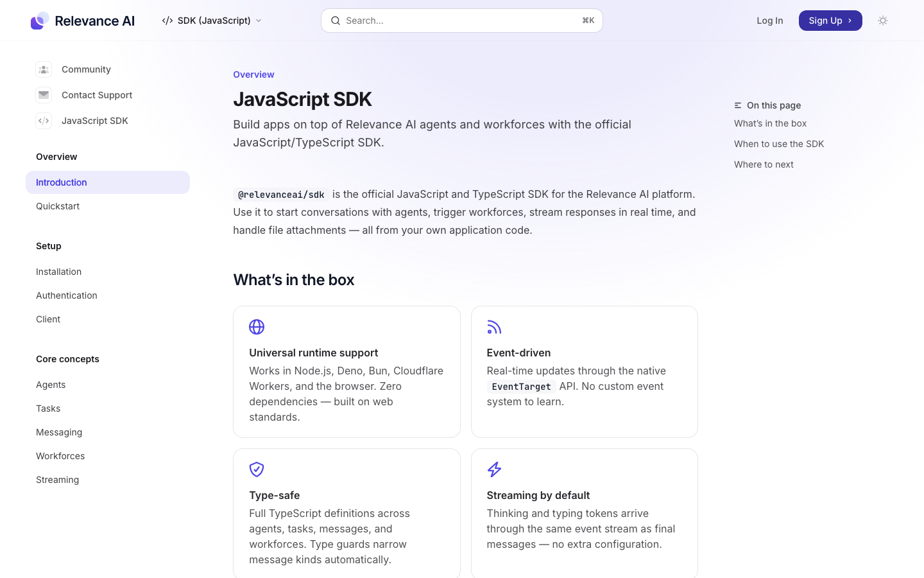Click the Log In link

[x=769, y=21]
